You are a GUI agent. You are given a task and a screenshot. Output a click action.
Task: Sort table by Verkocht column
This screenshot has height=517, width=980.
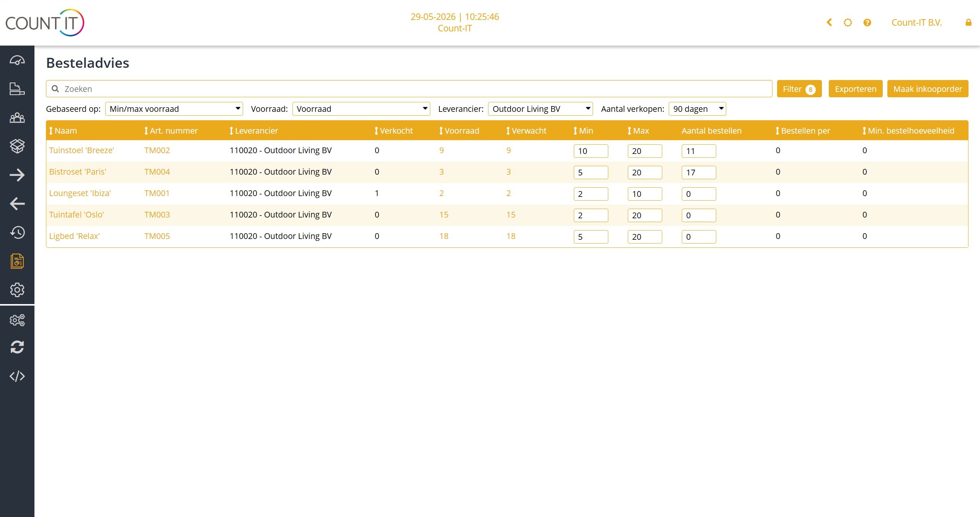(x=394, y=131)
